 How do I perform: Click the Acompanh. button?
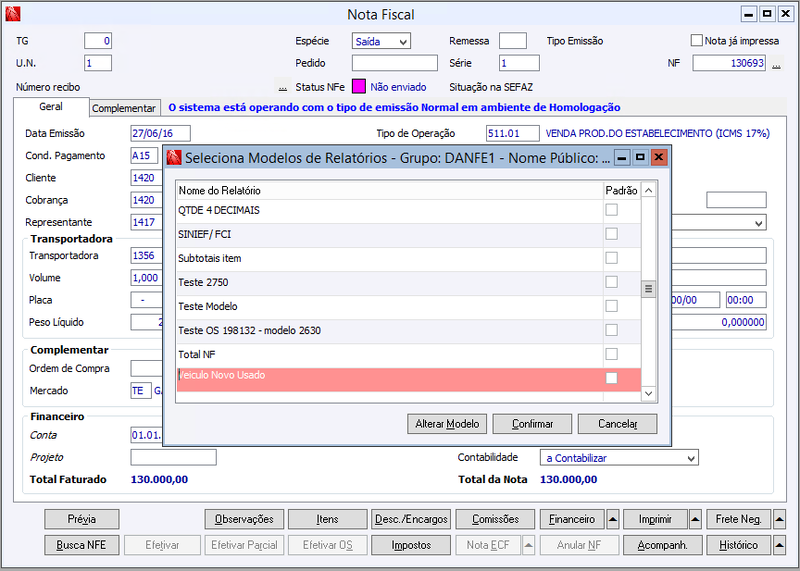click(x=663, y=545)
